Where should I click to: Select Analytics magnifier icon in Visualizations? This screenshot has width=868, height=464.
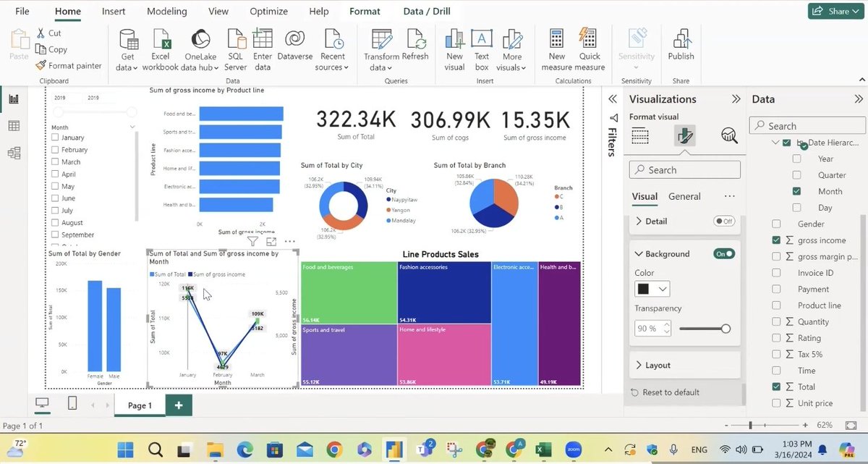pos(729,135)
